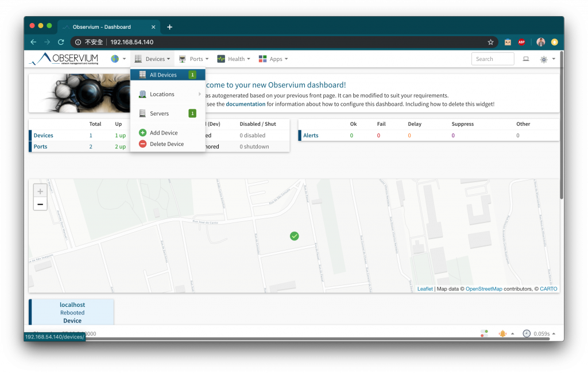Zoom out on the map

click(x=40, y=204)
